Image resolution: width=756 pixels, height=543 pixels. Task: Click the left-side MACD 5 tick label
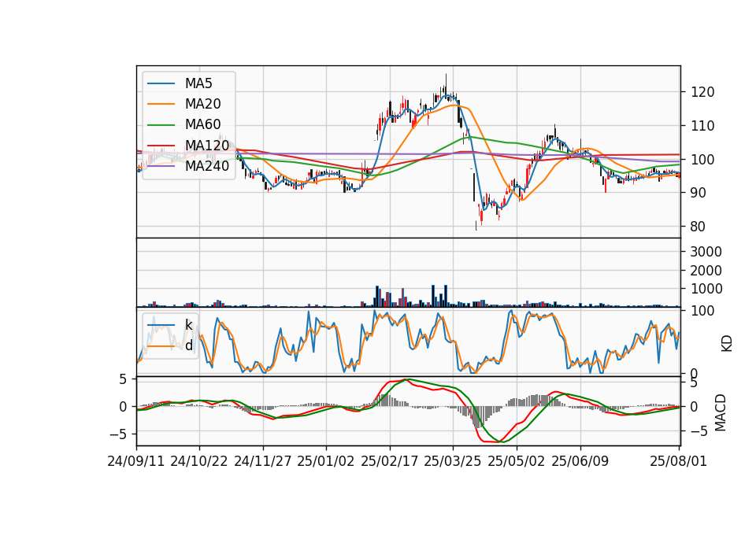[123, 379]
